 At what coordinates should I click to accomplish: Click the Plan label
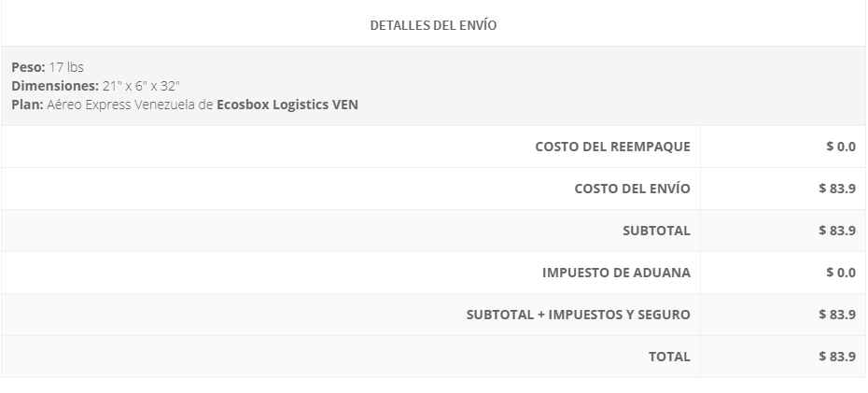tap(26, 105)
